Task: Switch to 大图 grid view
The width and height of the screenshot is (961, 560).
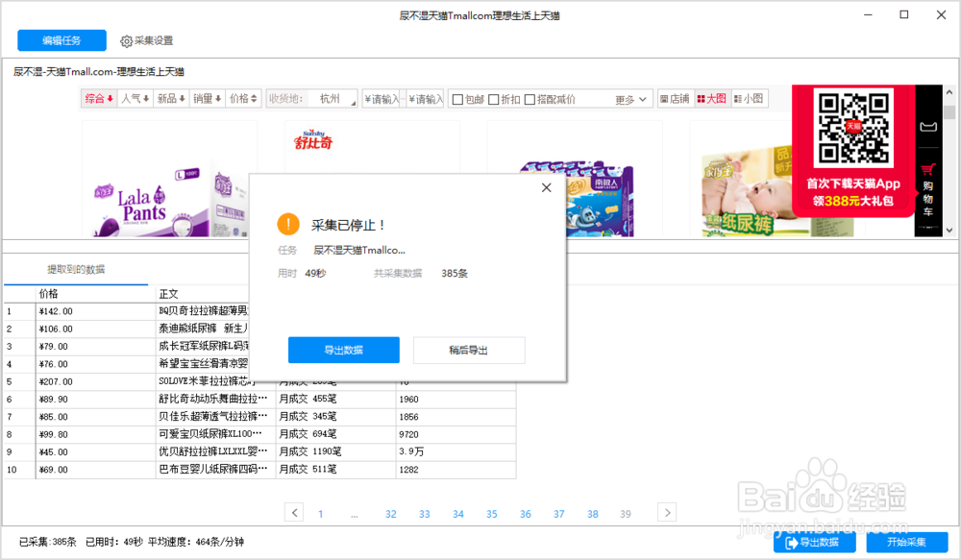Action: point(711,99)
